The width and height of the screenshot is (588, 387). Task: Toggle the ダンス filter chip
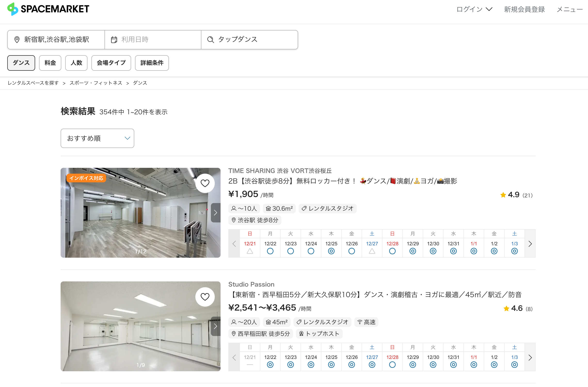(21, 63)
